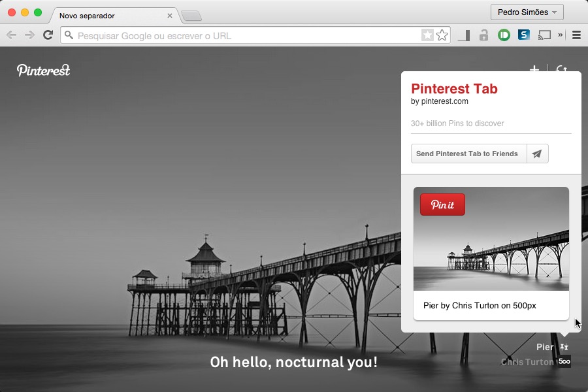Viewport: 588px width, 392px height.
Task: Open the pier photo thumbnail in popup
Action: [x=491, y=239]
